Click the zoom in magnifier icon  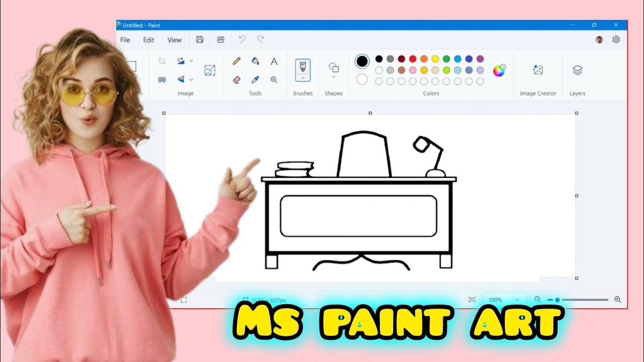pos(618,299)
